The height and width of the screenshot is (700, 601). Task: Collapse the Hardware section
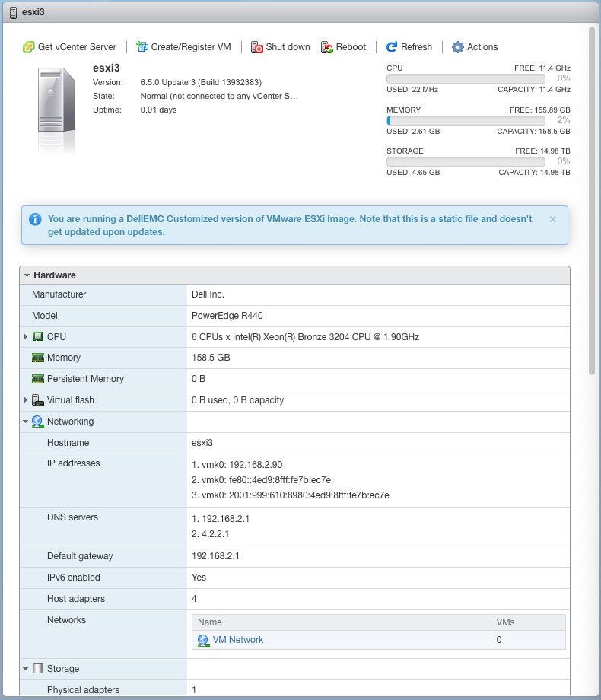[x=27, y=275]
